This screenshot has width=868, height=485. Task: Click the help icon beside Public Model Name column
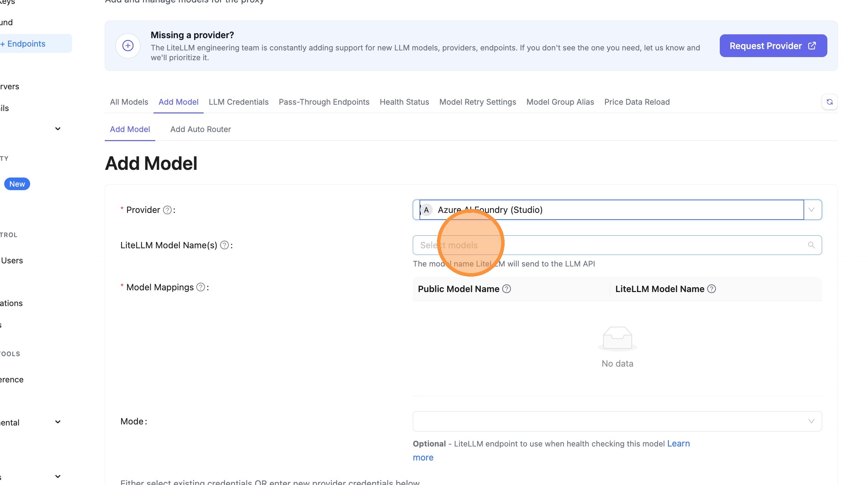pos(506,289)
